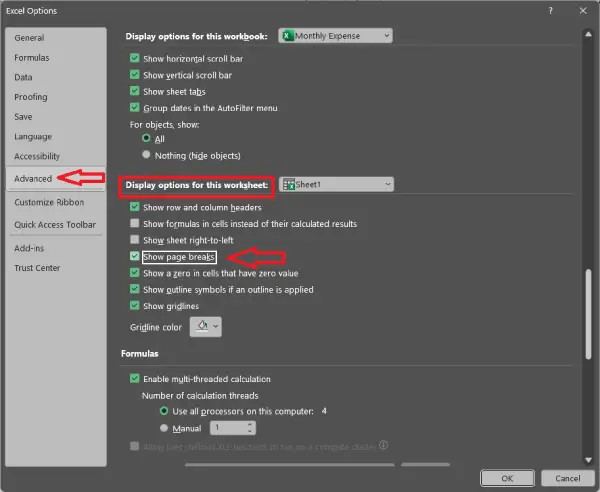Open the Monthly Expense workbook dropdown
Image resolution: width=600 pixels, height=492 pixels.
click(x=335, y=36)
